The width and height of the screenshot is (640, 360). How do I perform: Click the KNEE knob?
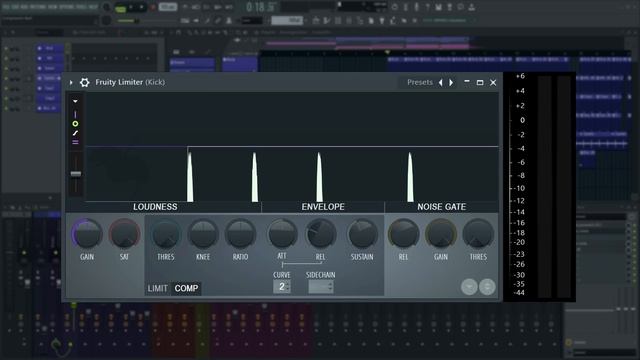pyautogui.click(x=203, y=234)
